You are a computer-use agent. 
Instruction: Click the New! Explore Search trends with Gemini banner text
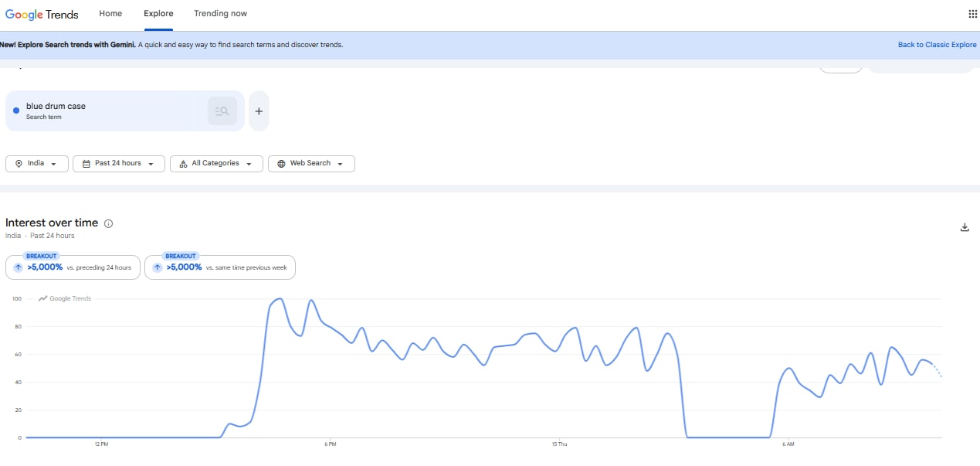171,45
